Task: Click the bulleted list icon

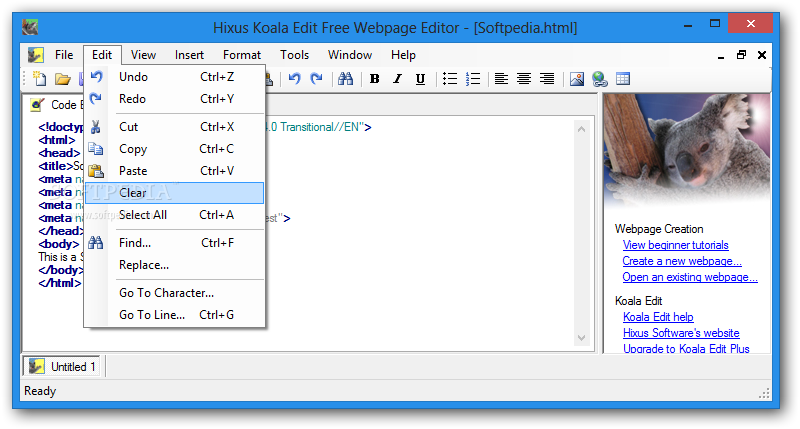Action: pyautogui.click(x=449, y=79)
